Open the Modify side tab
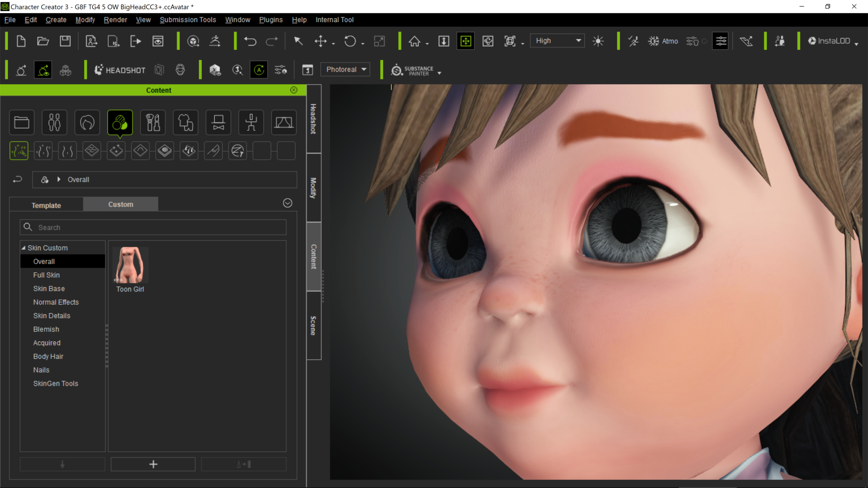868x488 pixels. point(314,188)
